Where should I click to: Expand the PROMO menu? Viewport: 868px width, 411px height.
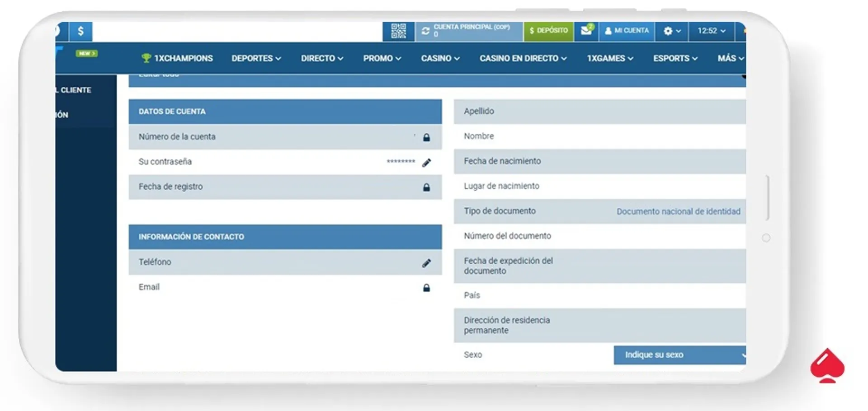[x=382, y=58]
